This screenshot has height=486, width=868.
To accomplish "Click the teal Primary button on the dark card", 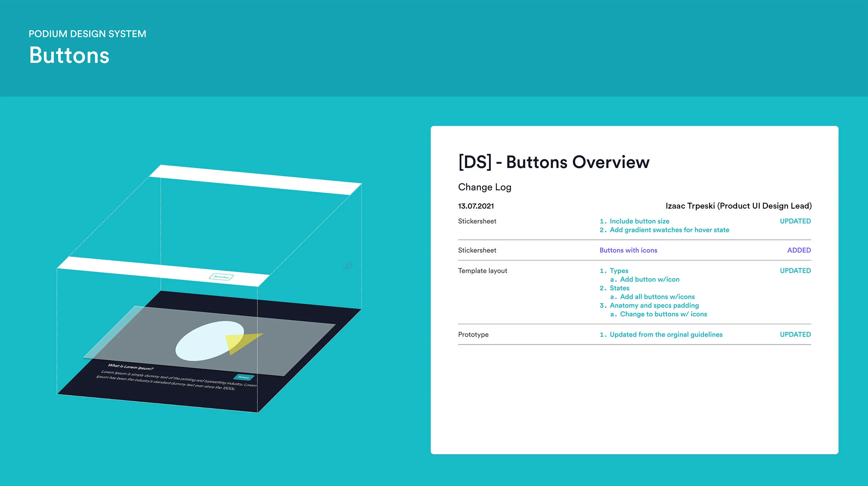I will (x=244, y=377).
